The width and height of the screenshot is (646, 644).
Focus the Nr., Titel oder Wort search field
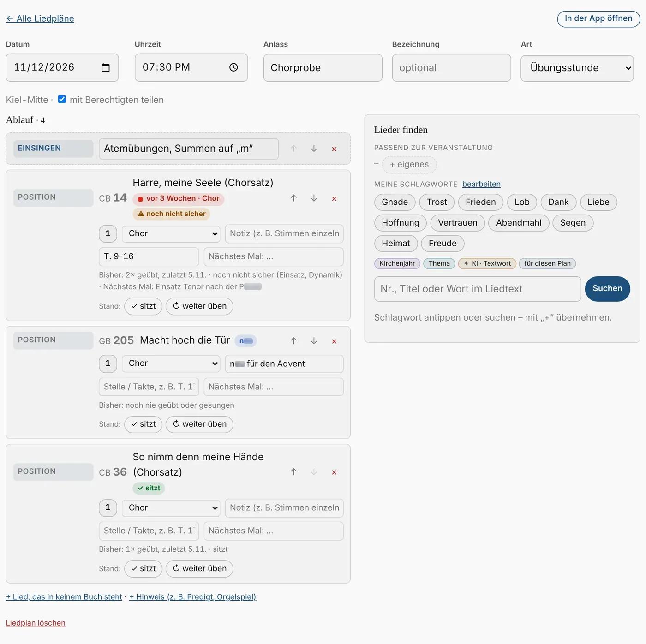pos(478,289)
